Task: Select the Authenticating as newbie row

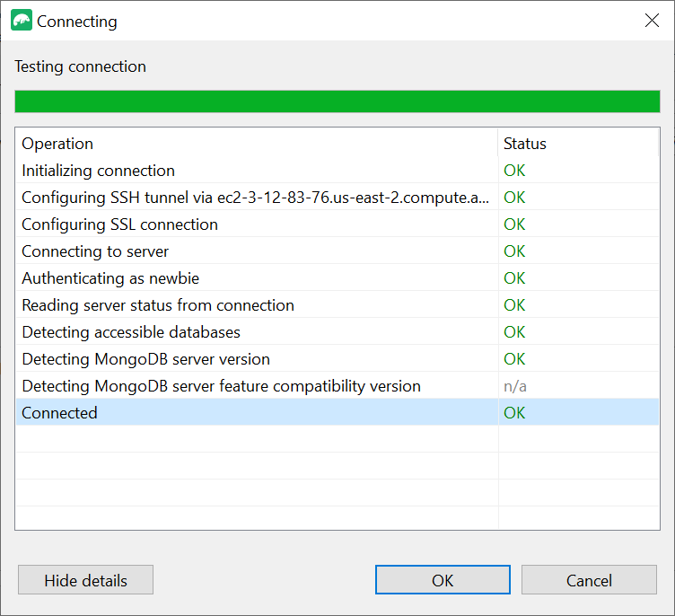Action: 110,278
